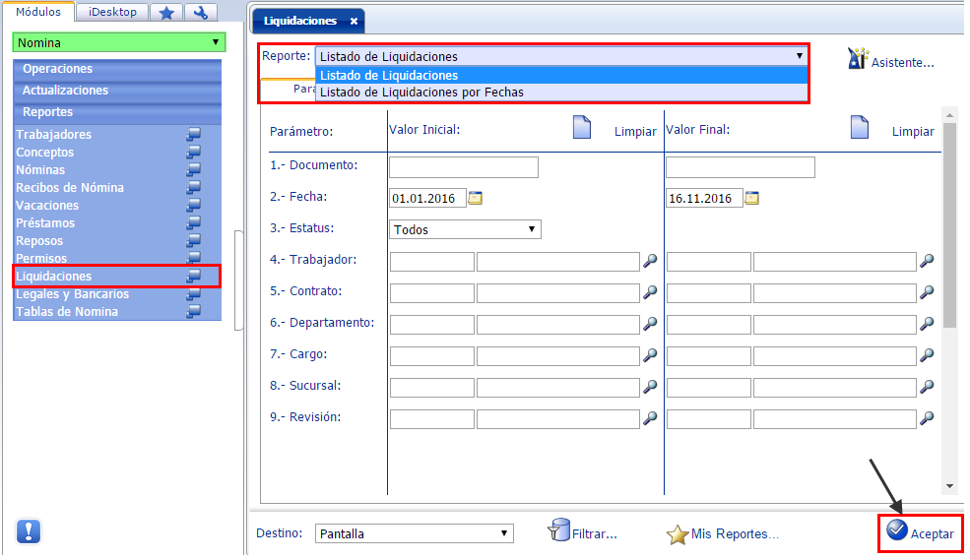This screenshot has width=970, height=560.
Task: Open Liquidaciones in the sidebar
Action: pyautogui.click(x=54, y=276)
